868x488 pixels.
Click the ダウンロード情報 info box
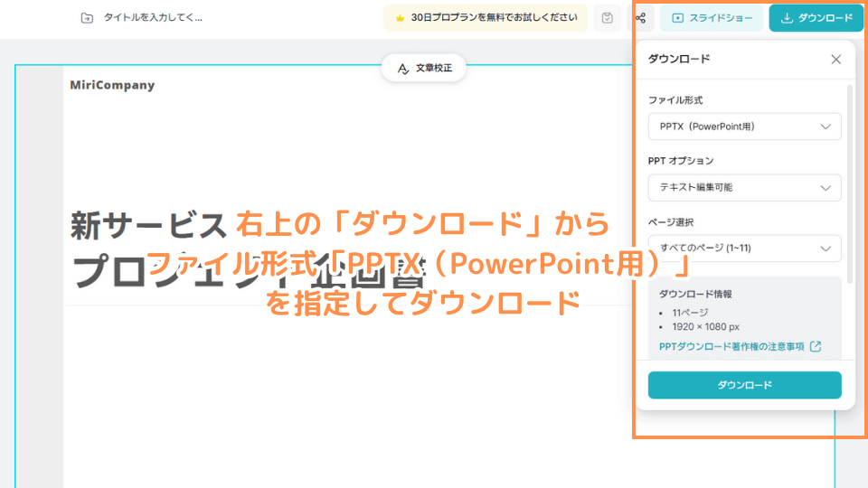744,316
